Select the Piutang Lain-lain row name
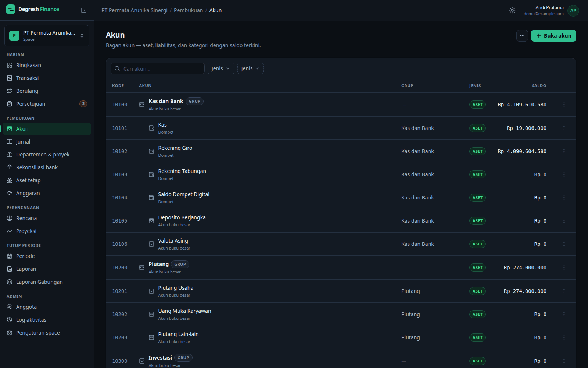This screenshot has height=368, width=588. point(178,334)
